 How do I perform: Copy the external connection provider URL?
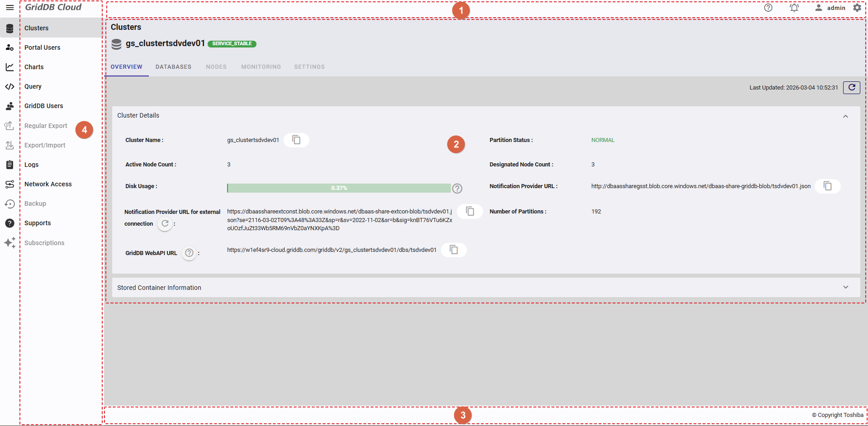tap(470, 212)
